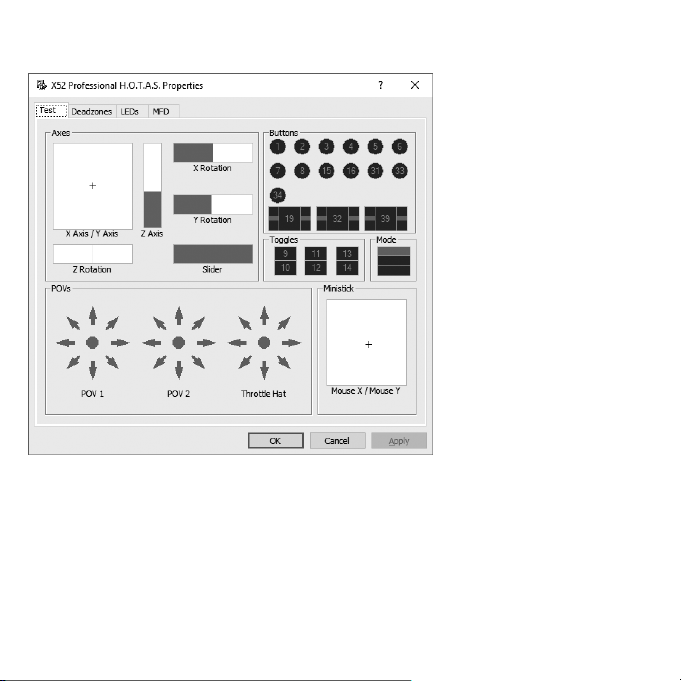The height and width of the screenshot is (681, 681).
Task: Click the middle Mode bar
Action: tap(393, 261)
